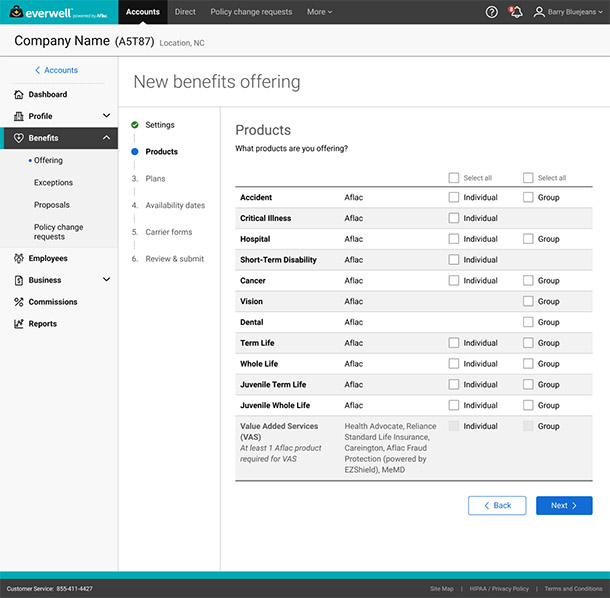Click the blue Products step dot

[x=135, y=152]
